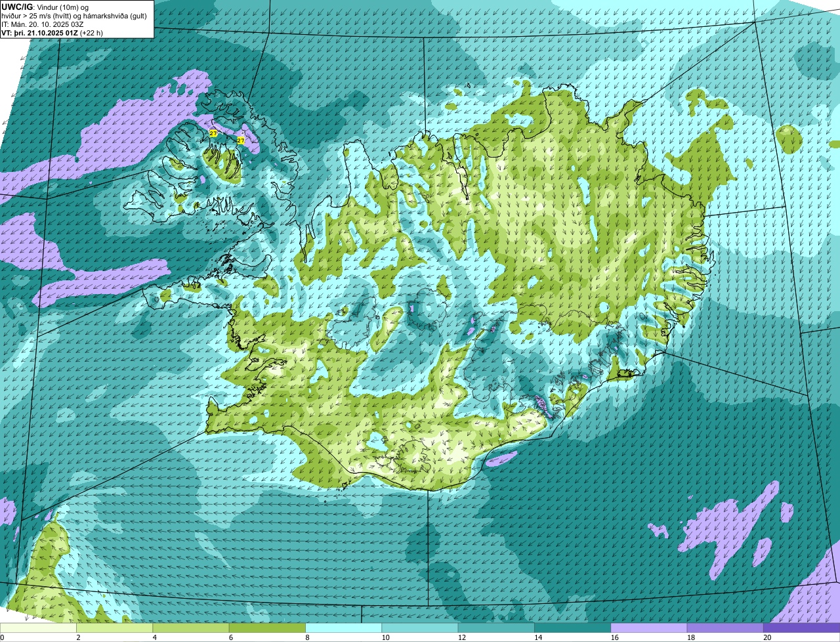
Task: Click the "hviður > 25 m/s" legend line
Action: (x=74, y=16)
